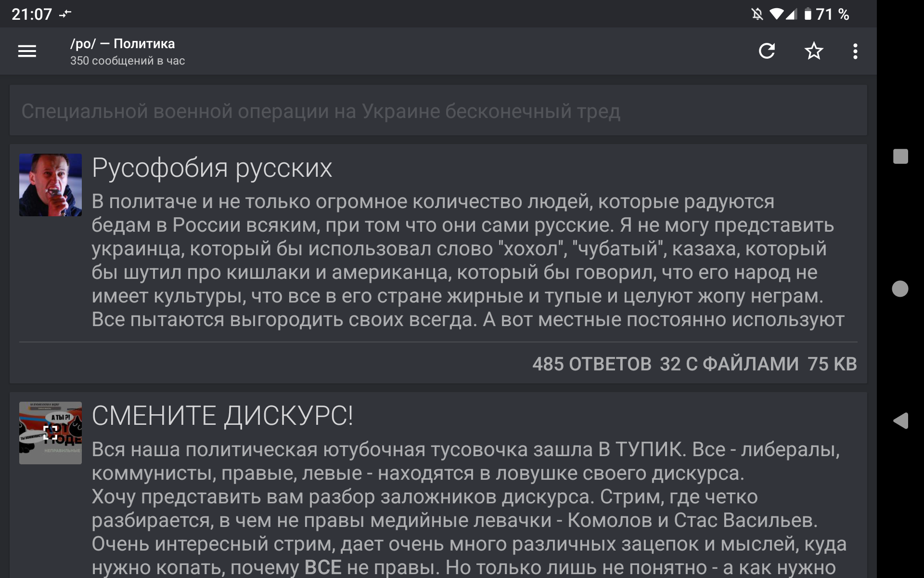Tap the Android home circle button

click(900, 289)
